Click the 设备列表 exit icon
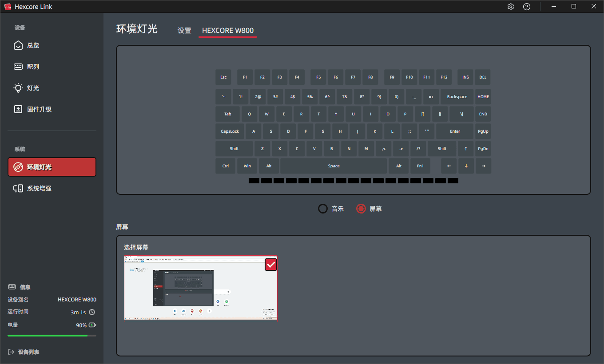604x364 pixels. (11, 352)
